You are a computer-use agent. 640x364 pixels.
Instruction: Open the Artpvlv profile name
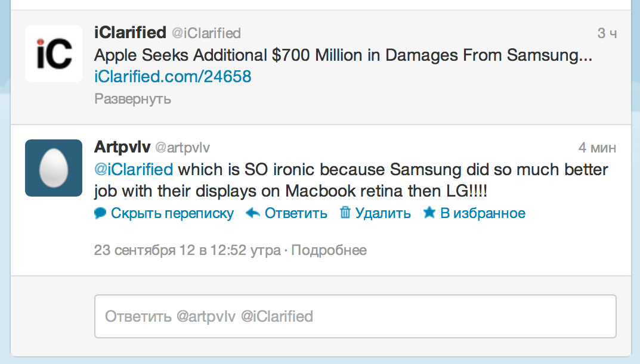(122, 147)
